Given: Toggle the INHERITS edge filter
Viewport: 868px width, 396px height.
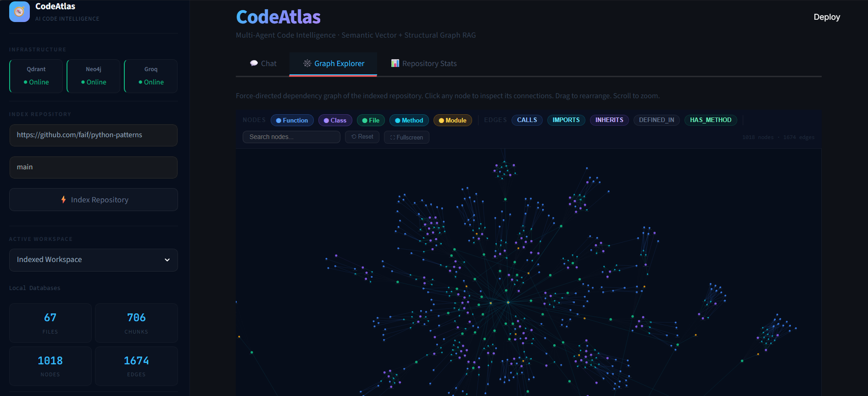Looking at the screenshot, I should click(x=609, y=120).
